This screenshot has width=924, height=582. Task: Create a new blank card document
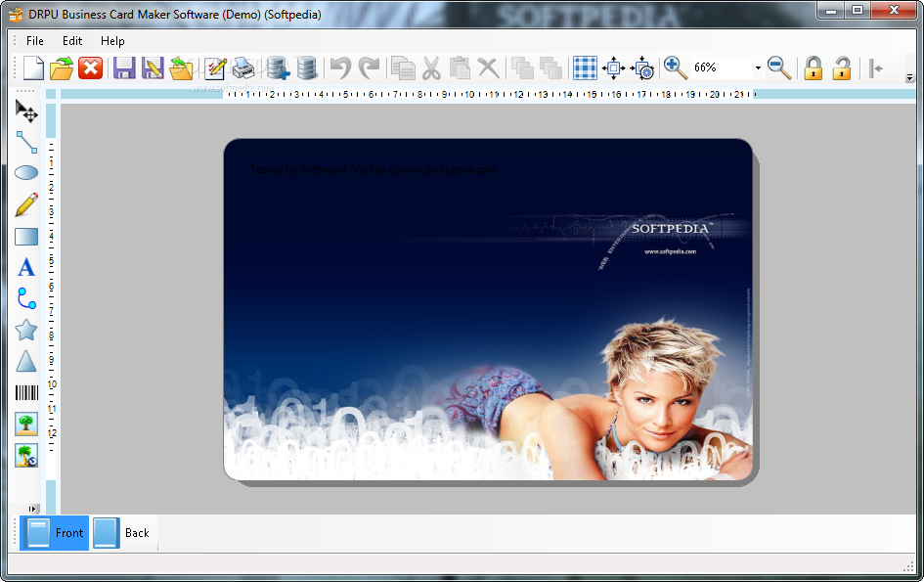point(33,67)
